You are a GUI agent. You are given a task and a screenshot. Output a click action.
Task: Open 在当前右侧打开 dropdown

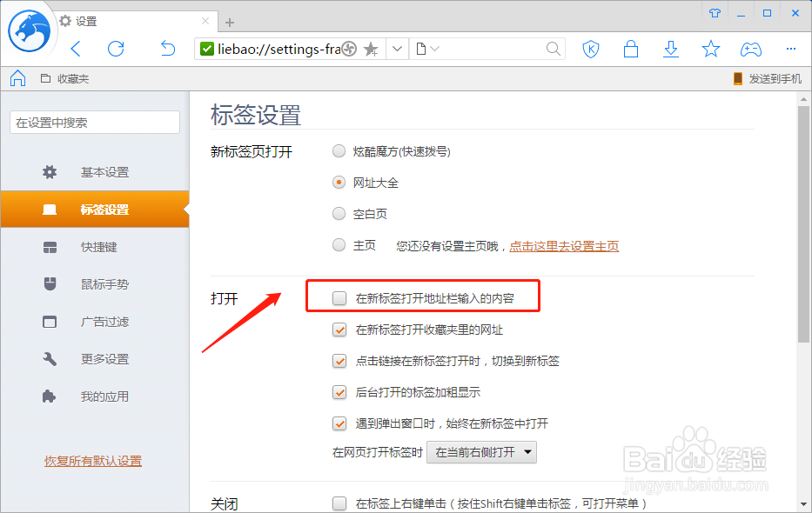481,452
